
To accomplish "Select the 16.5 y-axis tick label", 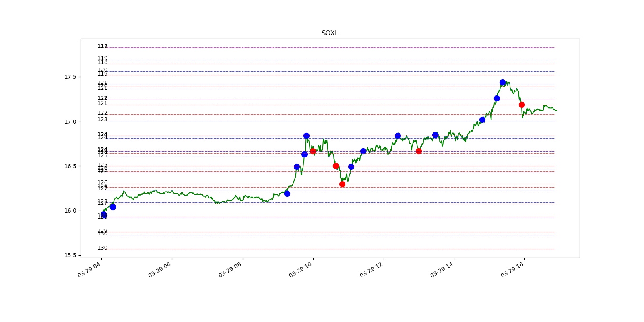I will pos(70,166).
